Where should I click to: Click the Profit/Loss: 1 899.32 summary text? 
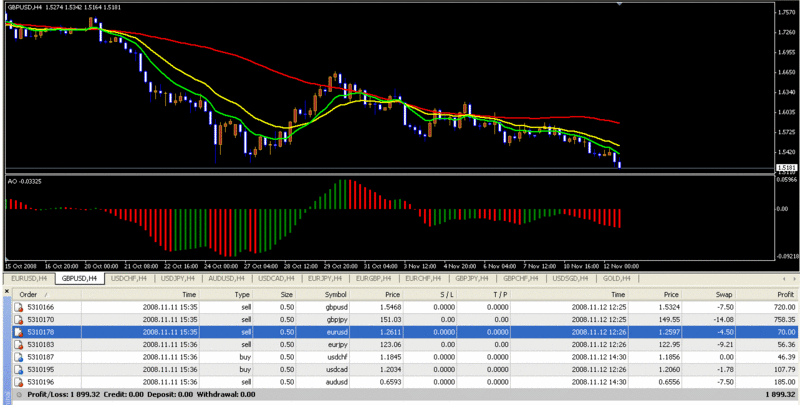(x=64, y=394)
